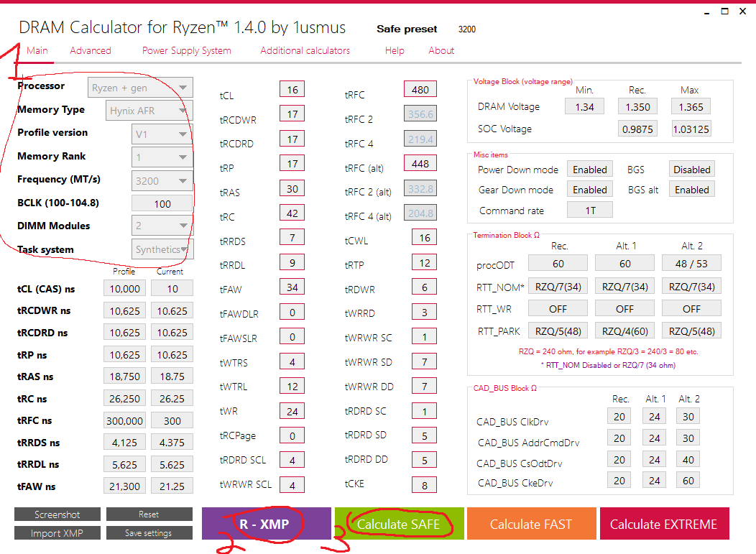Viewport: 756px width, 554px height.
Task: Click Calculate FAST button
Action: pos(531,524)
